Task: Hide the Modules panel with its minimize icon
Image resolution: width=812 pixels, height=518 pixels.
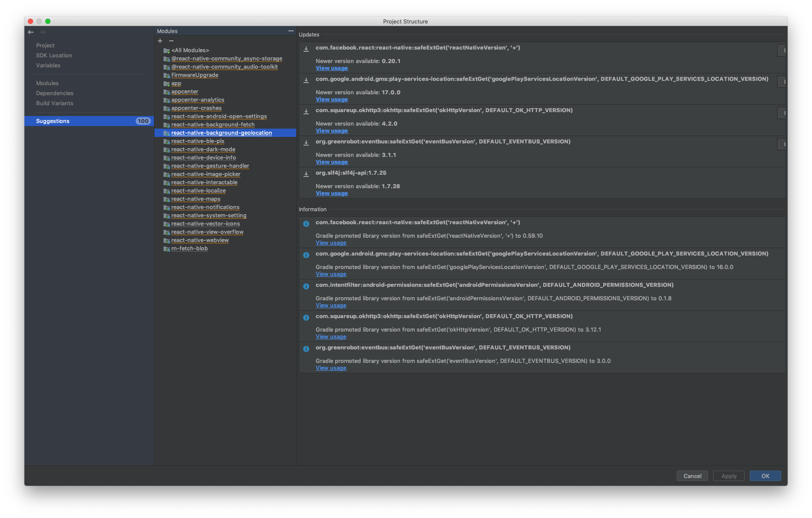Action: (291, 31)
